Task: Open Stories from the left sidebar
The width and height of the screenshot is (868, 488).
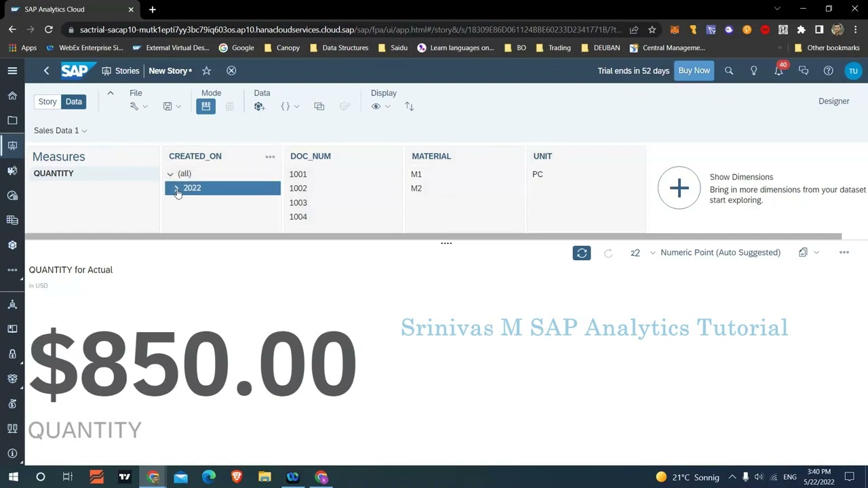Action: point(12,145)
